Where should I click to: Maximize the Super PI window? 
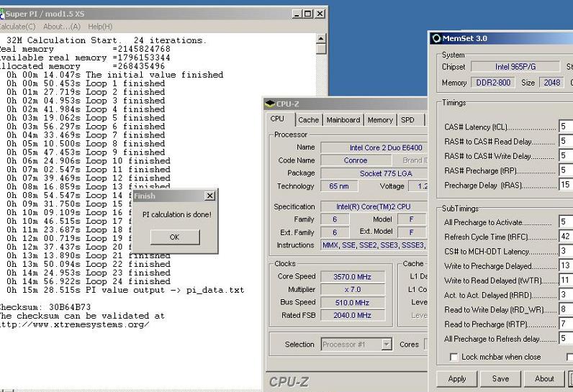pos(308,14)
